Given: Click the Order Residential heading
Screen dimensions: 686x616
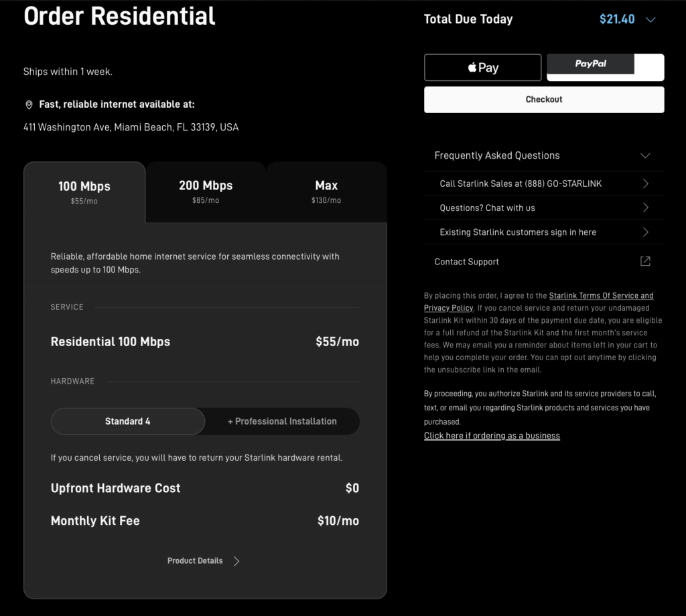Looking at the screenshot, I should click(119, 16).
